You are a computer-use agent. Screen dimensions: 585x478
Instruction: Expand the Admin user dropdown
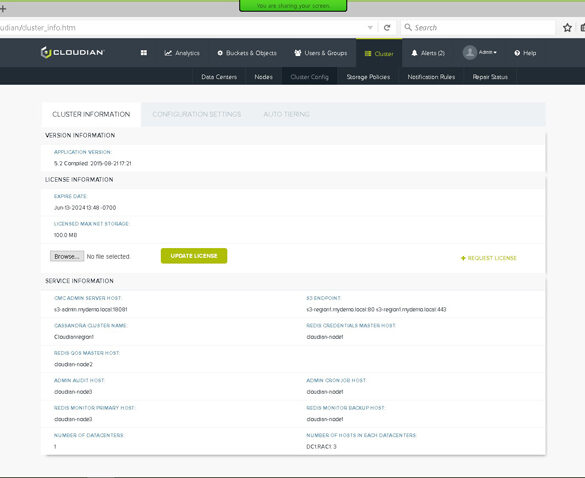[x=488, y=52]
